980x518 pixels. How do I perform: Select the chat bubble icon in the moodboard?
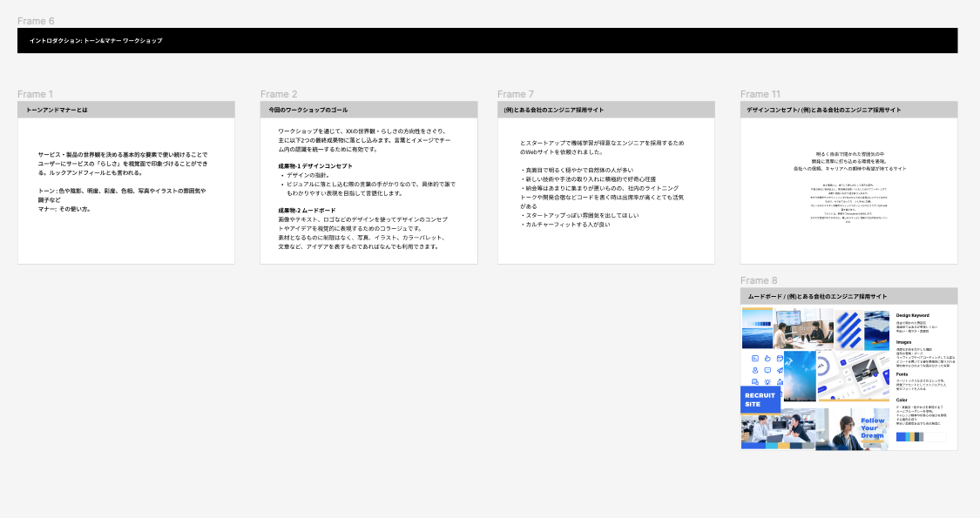pos(767,370)
